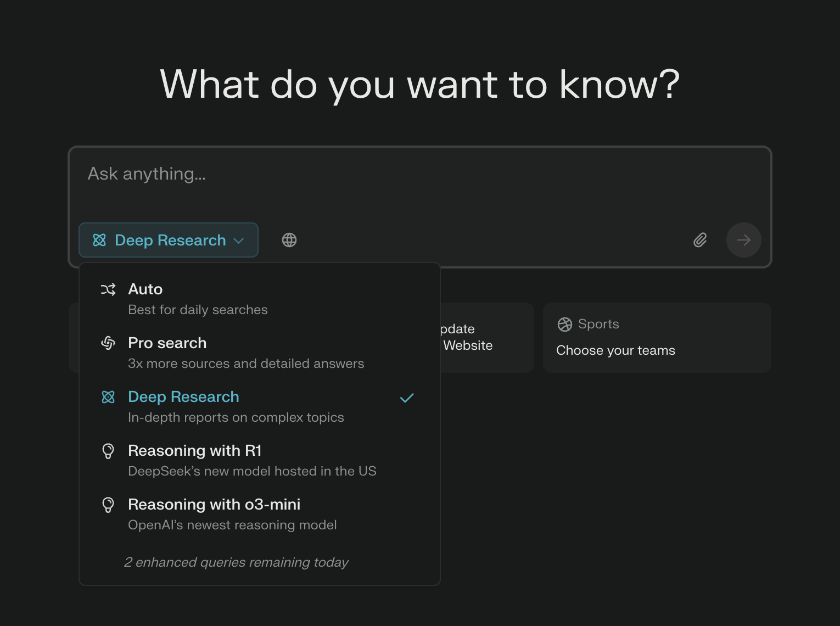Screen dimensions: 840x626
Task: Focus the Ask anything input field
Action: tap(420, 174)
